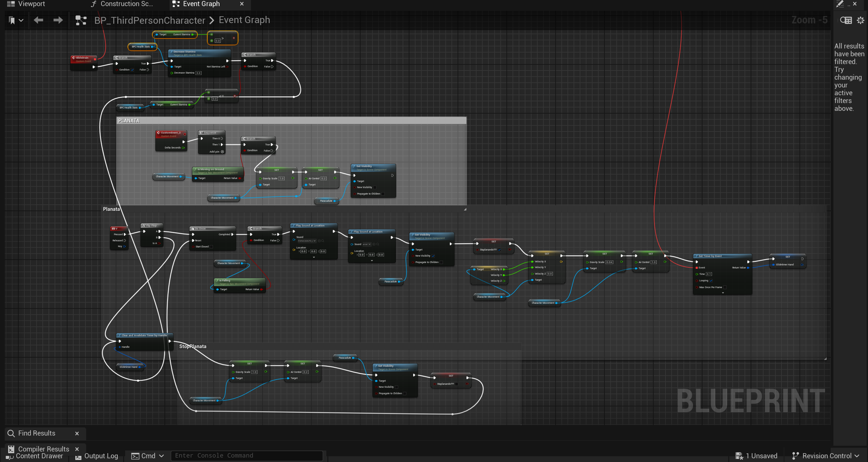Click the Enter Console Command field

tap(247, 456)
